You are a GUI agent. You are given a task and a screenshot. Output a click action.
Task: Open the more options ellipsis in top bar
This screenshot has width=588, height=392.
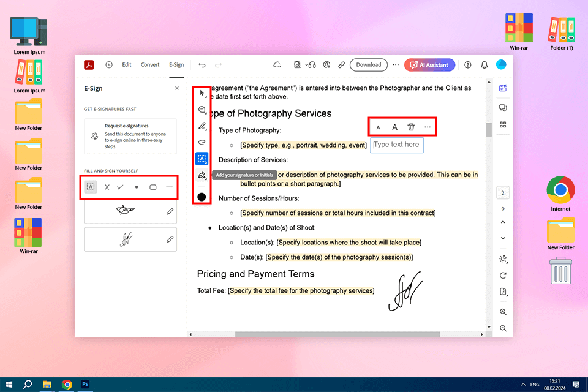(x=396, y=64)
